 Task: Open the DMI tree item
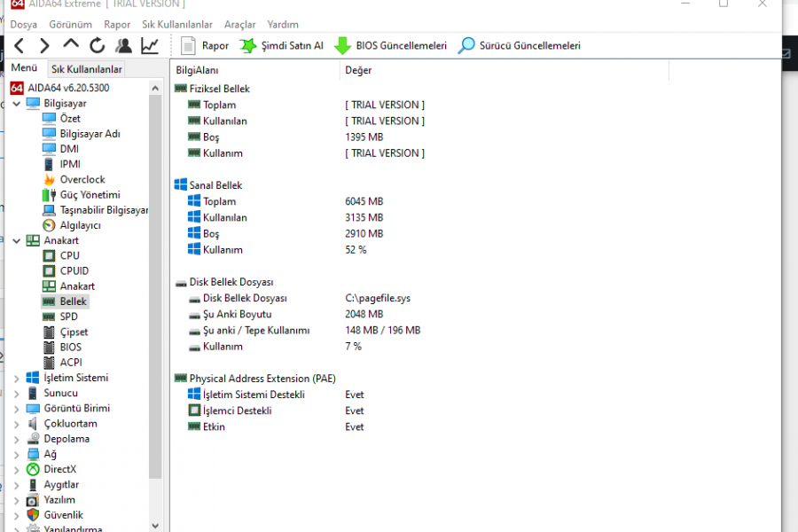click(x=69, y=149)
